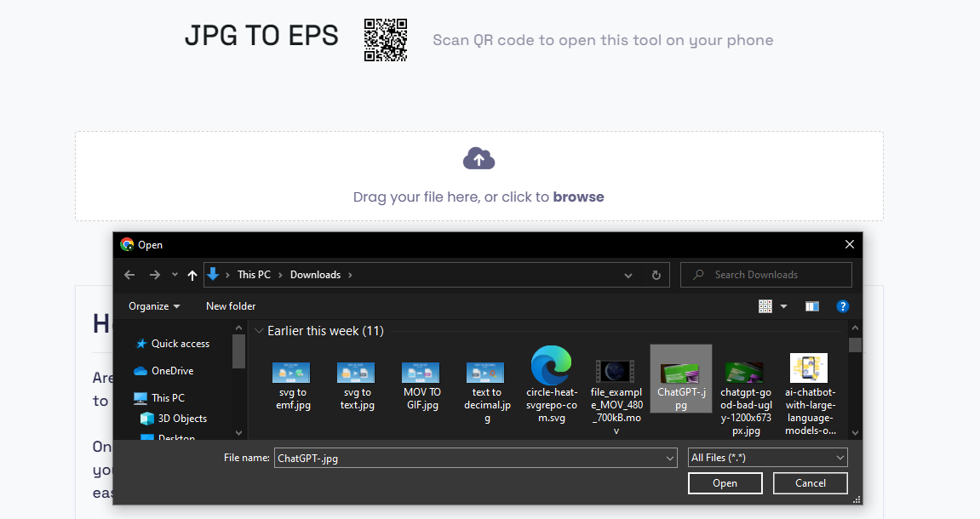The height and width of the screenshot is (519, 980).
Task: Open the Organize menu
Action: (154, 306)
